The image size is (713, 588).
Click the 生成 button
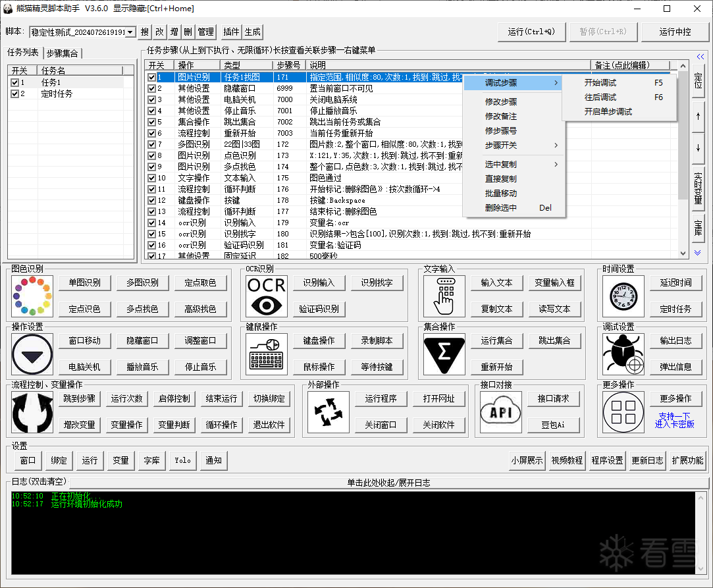pyautogui.click(x=252, y=32)
